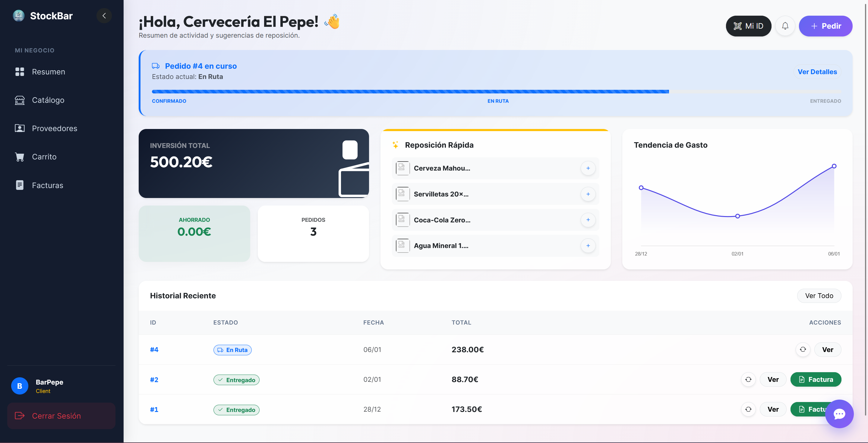Click the Pedidos 3 card
The height and width of the screenshot is (443, 868).
(313, 234)
